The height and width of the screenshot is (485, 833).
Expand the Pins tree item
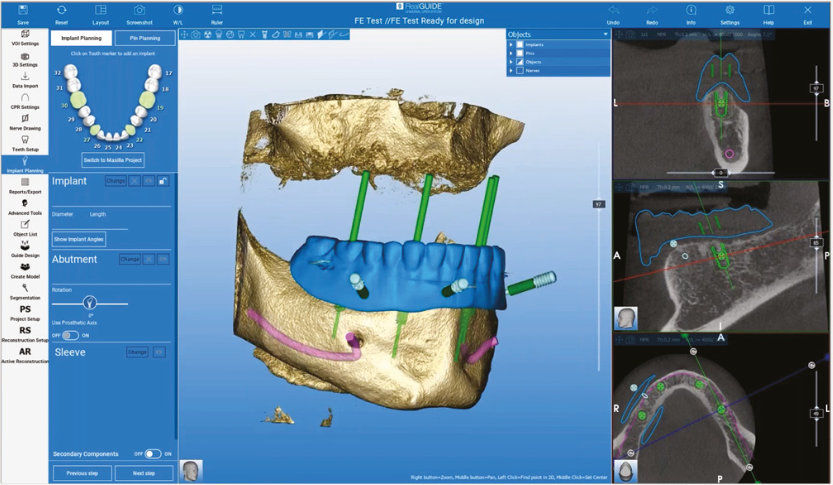[x=511, y=54]
